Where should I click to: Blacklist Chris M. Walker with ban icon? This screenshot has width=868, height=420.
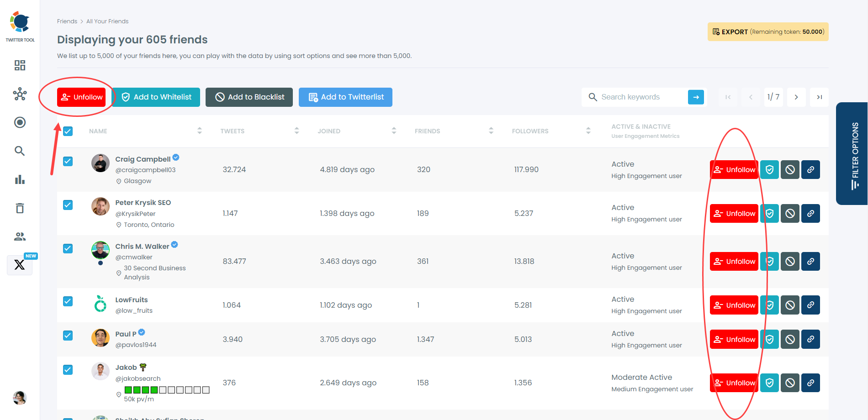click(790, 262)
